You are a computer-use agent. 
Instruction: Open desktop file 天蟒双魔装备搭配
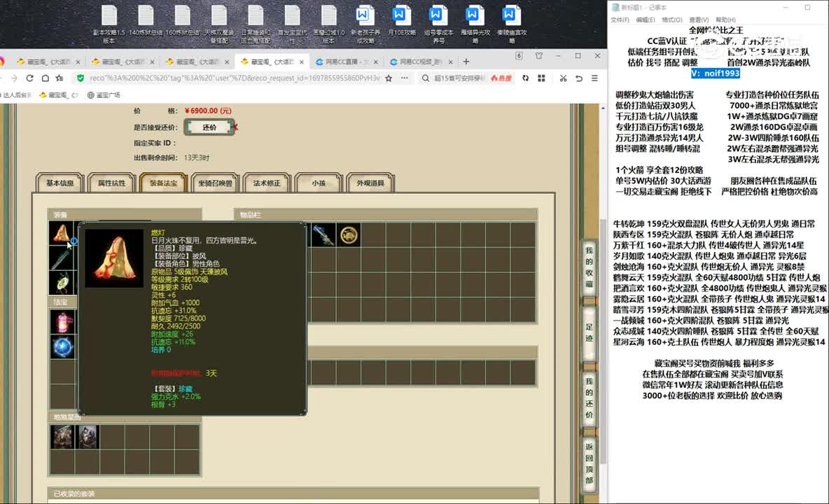click(x=219, y=24)
